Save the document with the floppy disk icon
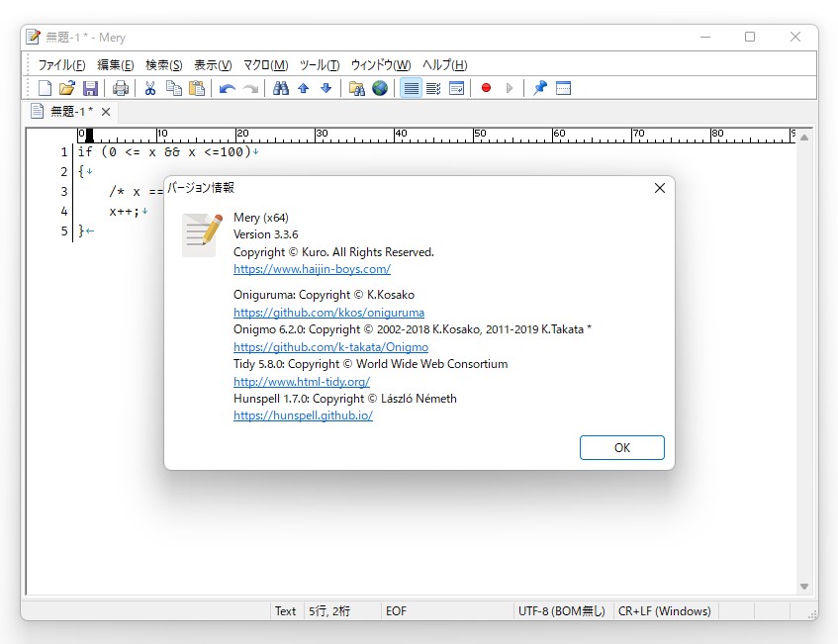838x644 pixels. 90,88
